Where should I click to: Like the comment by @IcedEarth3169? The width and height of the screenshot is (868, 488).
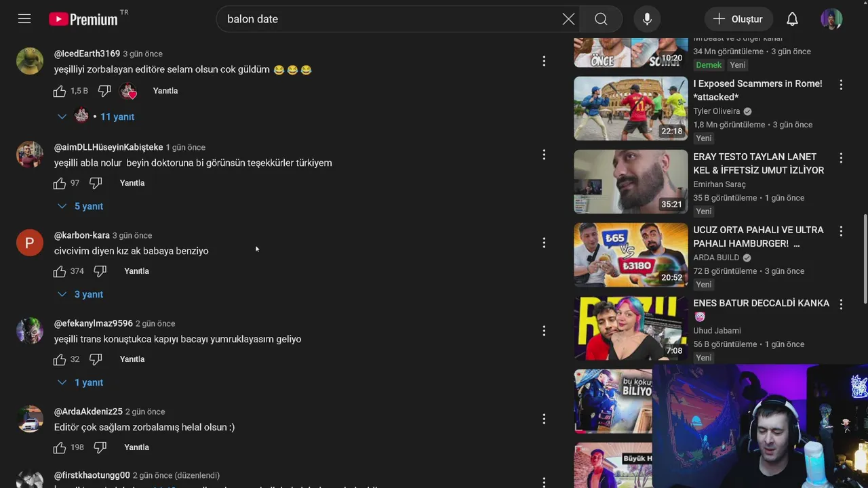point(60,91)
